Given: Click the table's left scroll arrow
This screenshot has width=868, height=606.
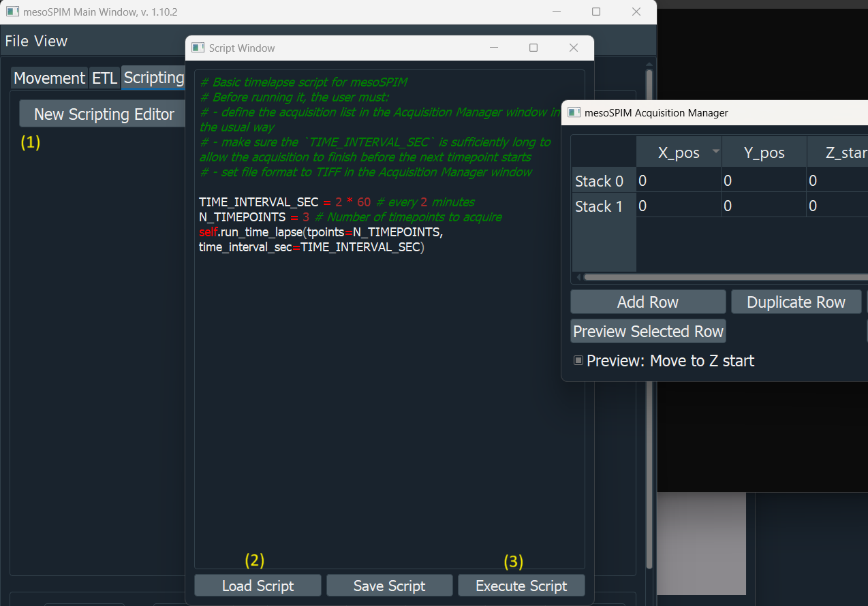Looking at the screenshot, I should [578, 277].
